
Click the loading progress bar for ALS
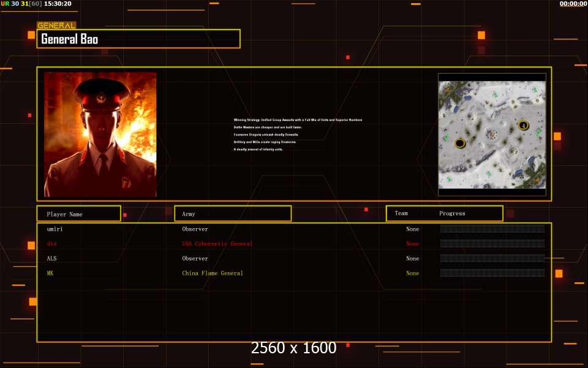coord(492,258)
